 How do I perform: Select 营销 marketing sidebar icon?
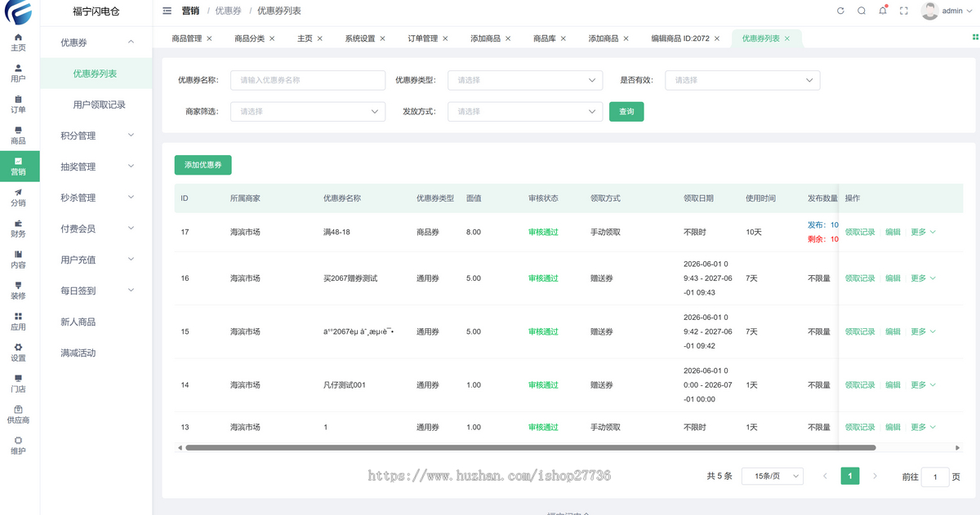(x=18, y=166)
